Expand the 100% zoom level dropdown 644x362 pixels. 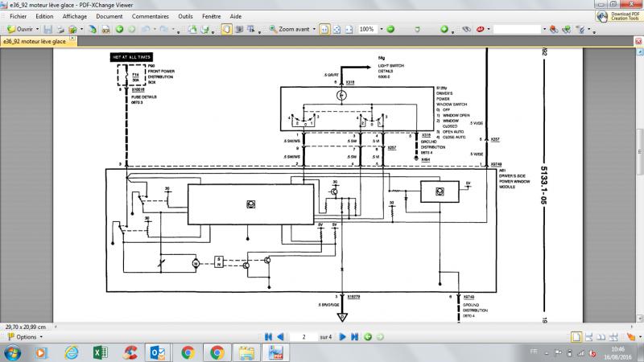[x=383, y=29]
